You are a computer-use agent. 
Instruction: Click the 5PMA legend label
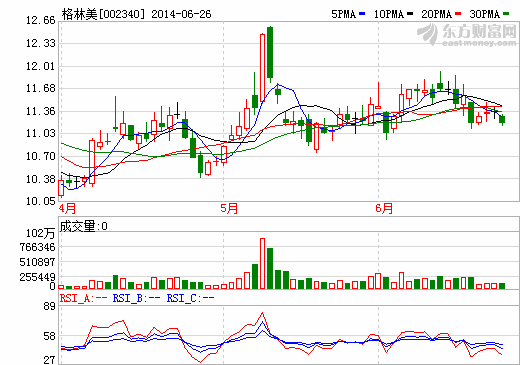point(344,14)
